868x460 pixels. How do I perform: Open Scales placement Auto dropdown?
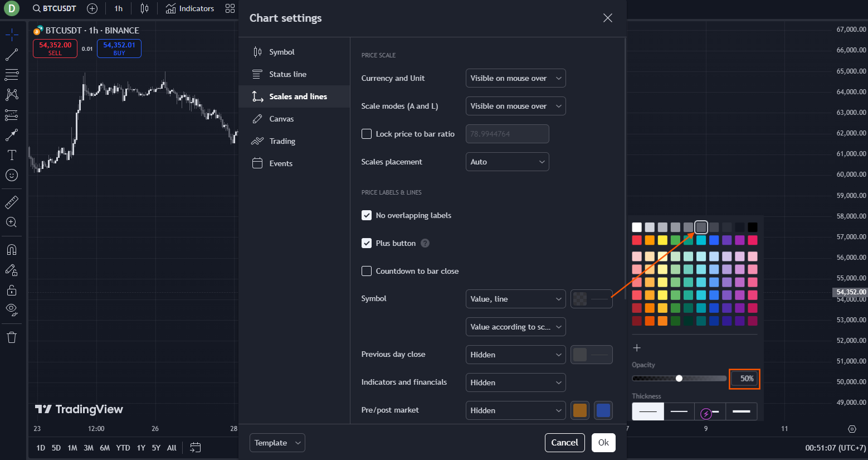(x=507, y=162)
